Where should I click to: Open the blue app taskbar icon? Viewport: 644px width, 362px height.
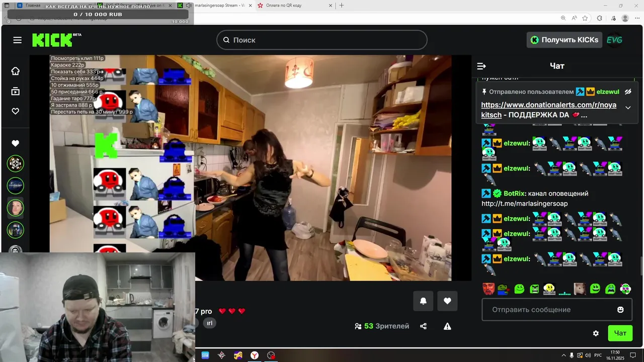coord(205,355)
